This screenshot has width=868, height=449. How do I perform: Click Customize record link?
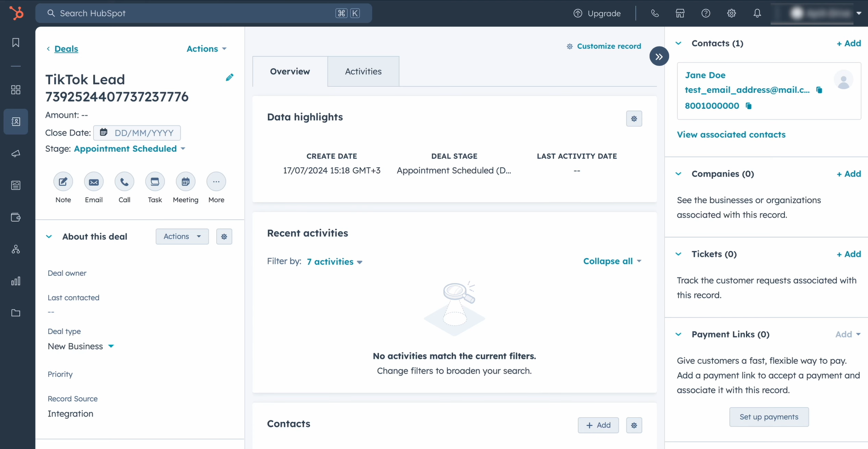[x=604, y=46]
